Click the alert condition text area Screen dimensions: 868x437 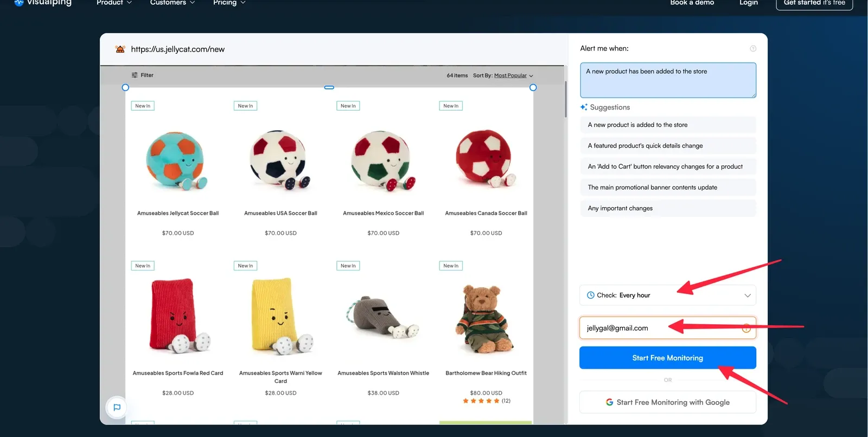668,80
